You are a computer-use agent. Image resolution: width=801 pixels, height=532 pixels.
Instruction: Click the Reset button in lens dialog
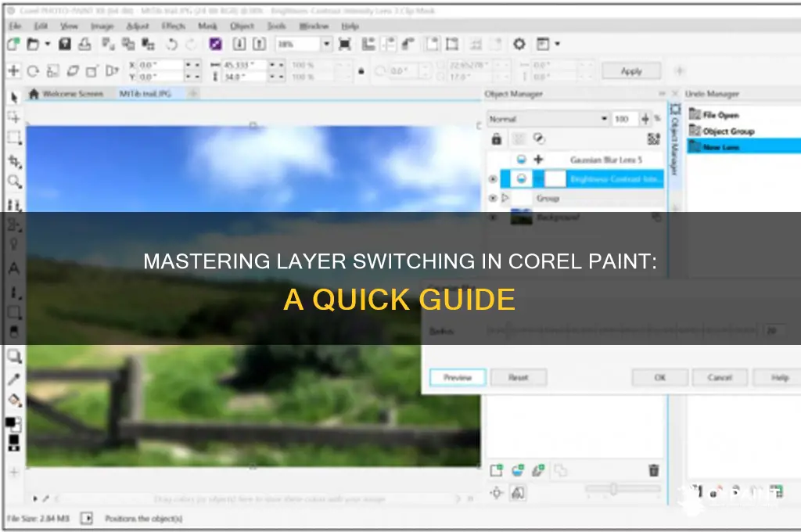coord(519,378)
